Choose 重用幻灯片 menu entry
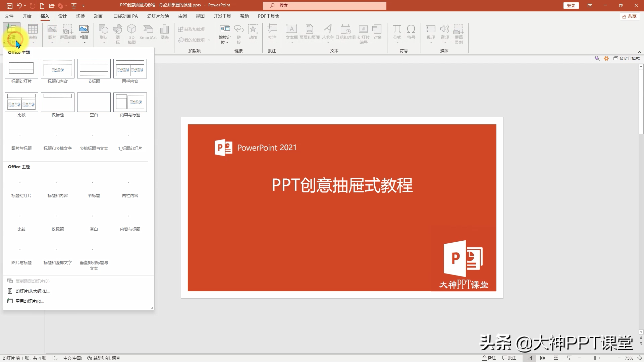The height and width of the screenshot is (362, 644). pos(30,301)
